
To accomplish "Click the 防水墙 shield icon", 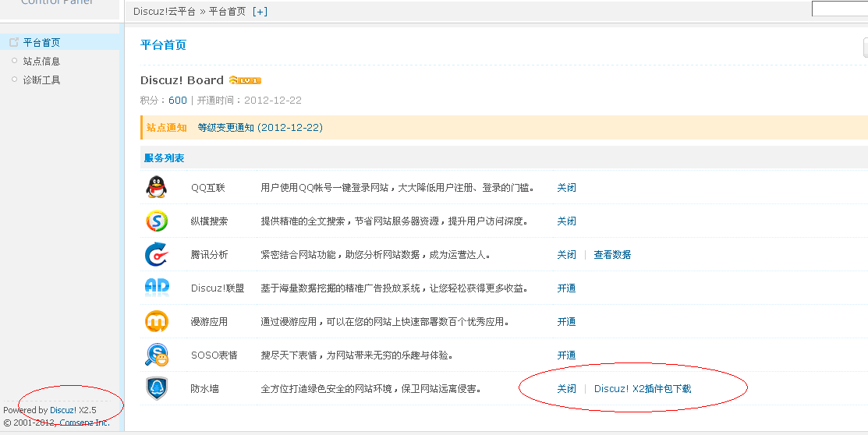I will click(x=157, y=388).
